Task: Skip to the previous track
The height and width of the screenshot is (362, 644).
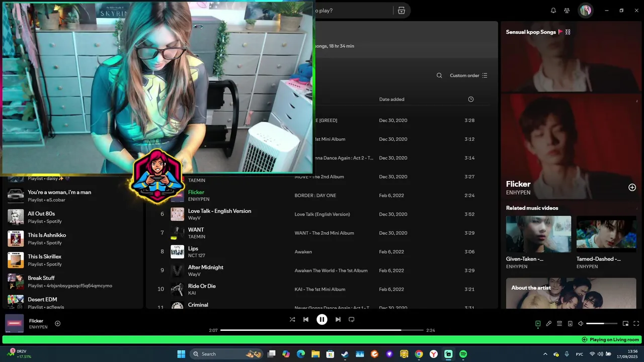Action: pyautogui.click(x=306, y=319)
